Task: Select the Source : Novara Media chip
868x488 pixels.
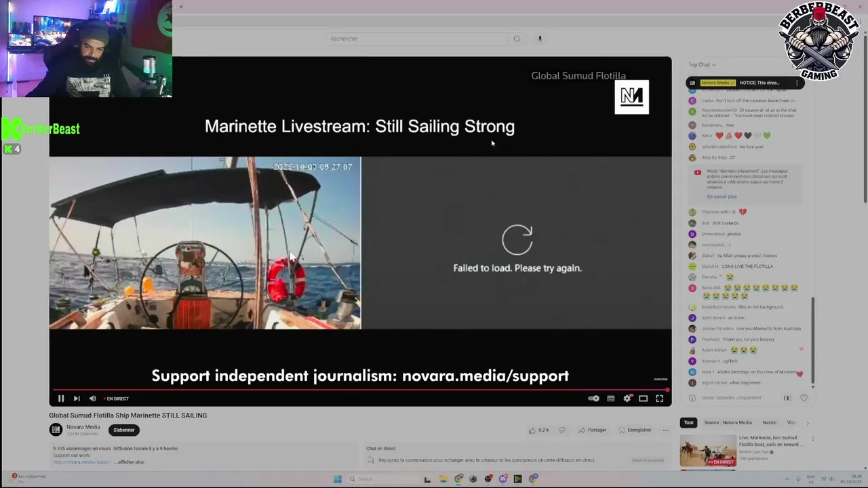Action: [728, 422]
